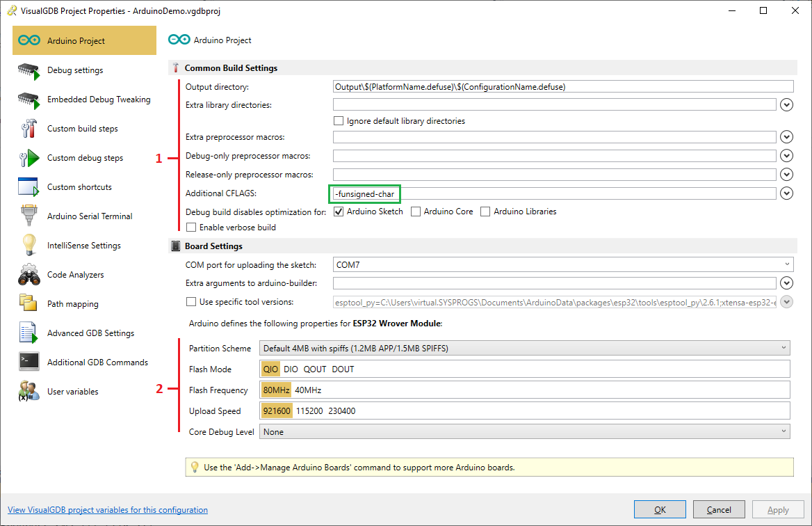Click the IntelliSense Settings lightbulb icon
812x526 pixels.
tap(29, 245)
